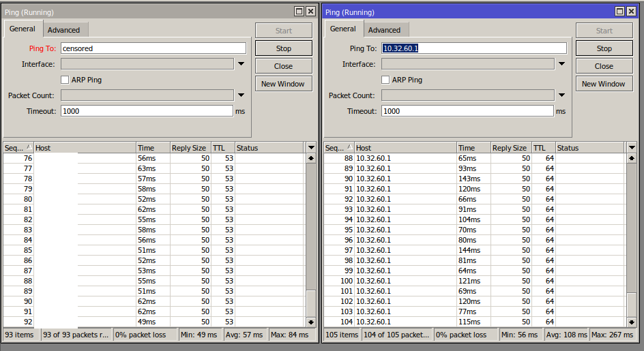
Task: Click Ping To field containing censored
Action: click(x=153, y=48)
